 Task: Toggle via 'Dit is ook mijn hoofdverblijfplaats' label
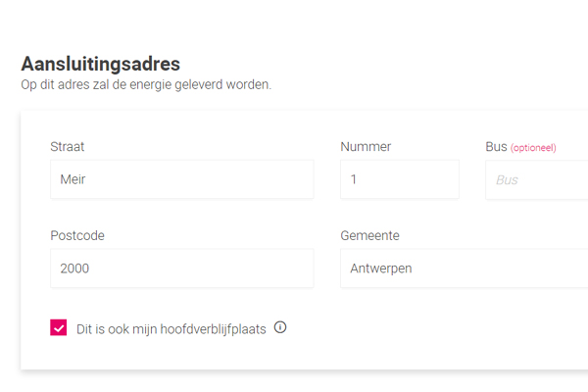pos(171,329)
